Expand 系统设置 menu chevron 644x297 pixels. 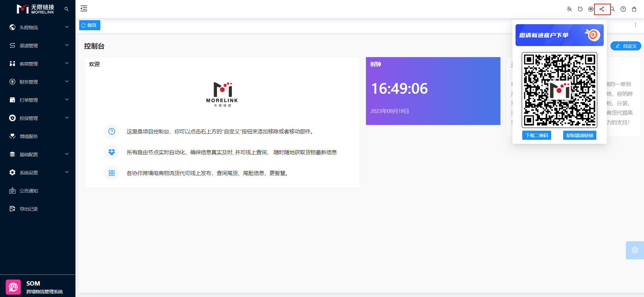pos(67,172)
